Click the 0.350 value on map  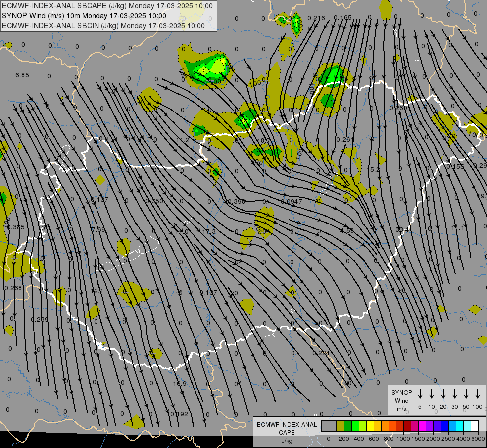[x=154, y=201]
